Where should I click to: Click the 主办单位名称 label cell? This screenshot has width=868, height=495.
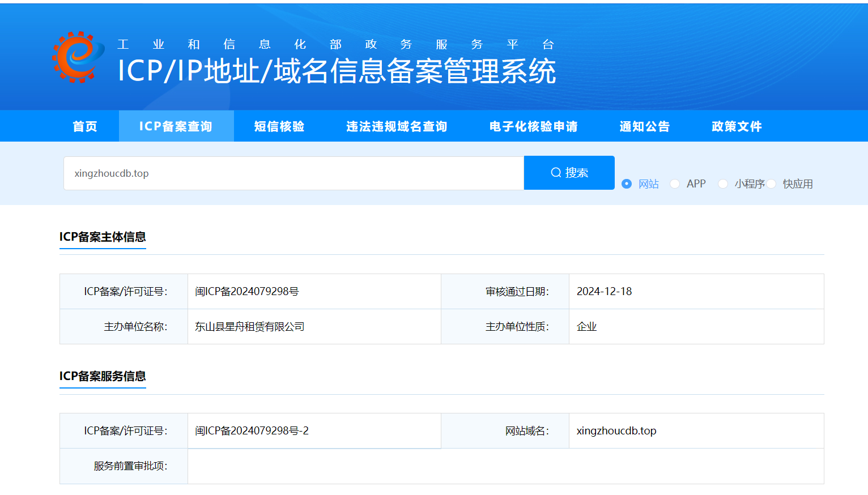coord(124,327)
